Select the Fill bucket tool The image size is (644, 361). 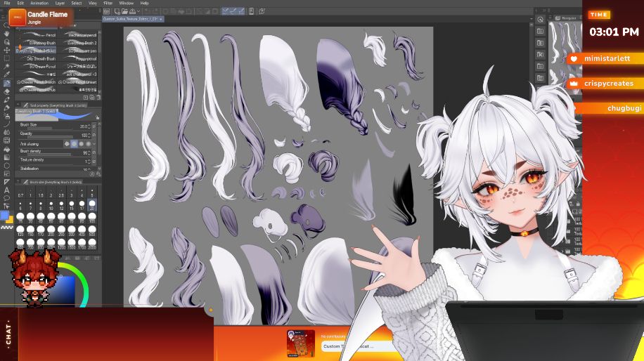click(x=6, y=150)
